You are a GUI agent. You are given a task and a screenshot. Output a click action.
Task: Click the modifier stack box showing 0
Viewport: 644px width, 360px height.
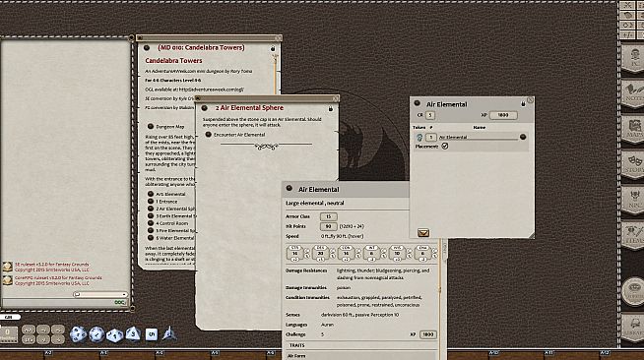9,334
